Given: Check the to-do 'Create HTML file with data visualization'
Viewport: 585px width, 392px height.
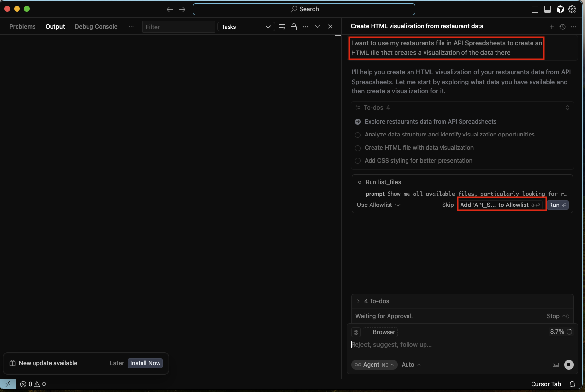Looking at the screenshot, I should [358, 148].
